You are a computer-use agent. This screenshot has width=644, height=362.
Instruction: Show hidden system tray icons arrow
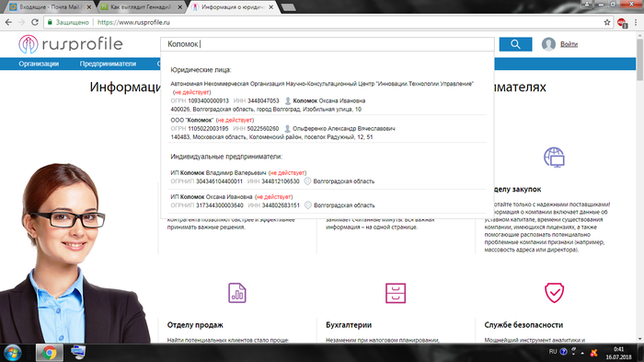coord(582,353)
